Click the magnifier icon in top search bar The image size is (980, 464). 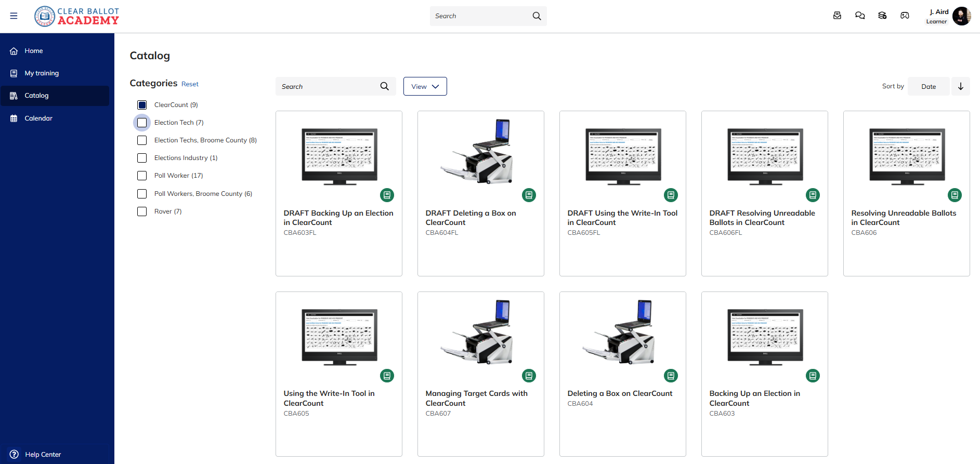click(537, 16)
